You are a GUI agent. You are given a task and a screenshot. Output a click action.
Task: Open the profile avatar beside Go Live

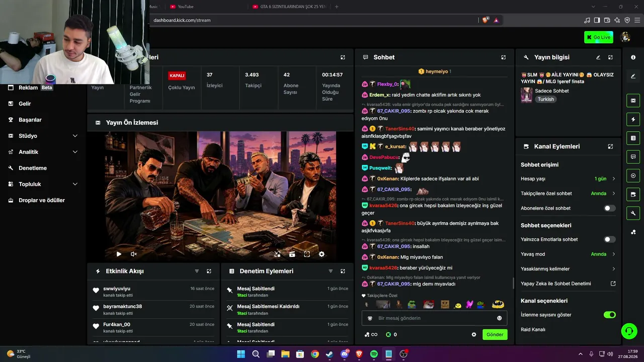626,37
